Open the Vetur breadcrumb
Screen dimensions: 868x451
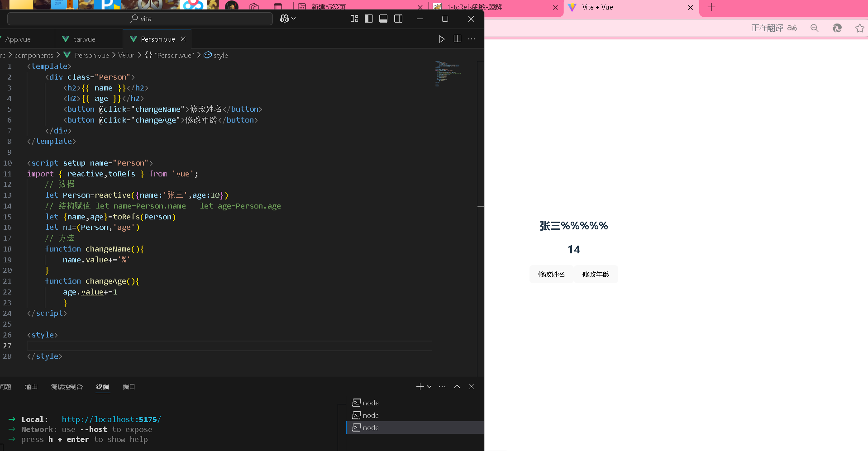[126, 55]
